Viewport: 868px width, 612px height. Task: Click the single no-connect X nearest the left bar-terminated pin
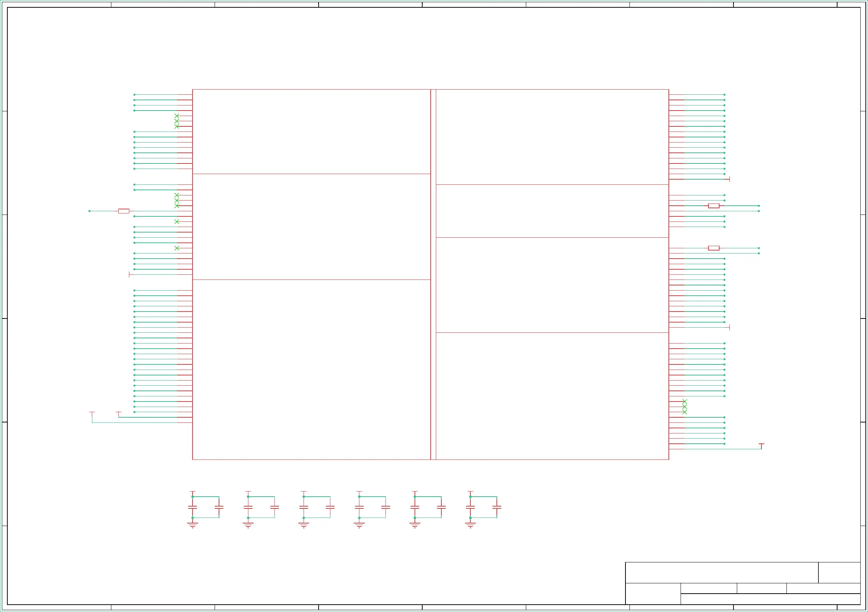tap(176, 248)
